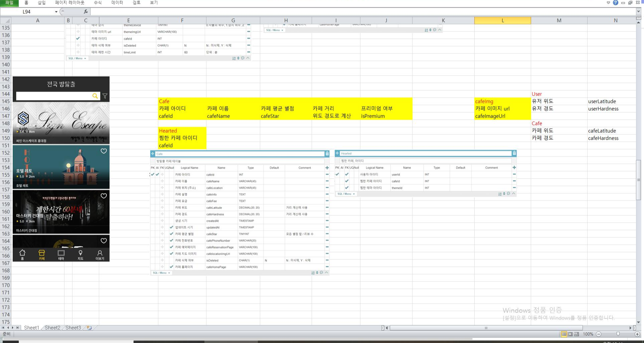Collapse Hearted table with bottom caret
The width and height of the screenshot is (644, 343).
click(x=513, y=193)
